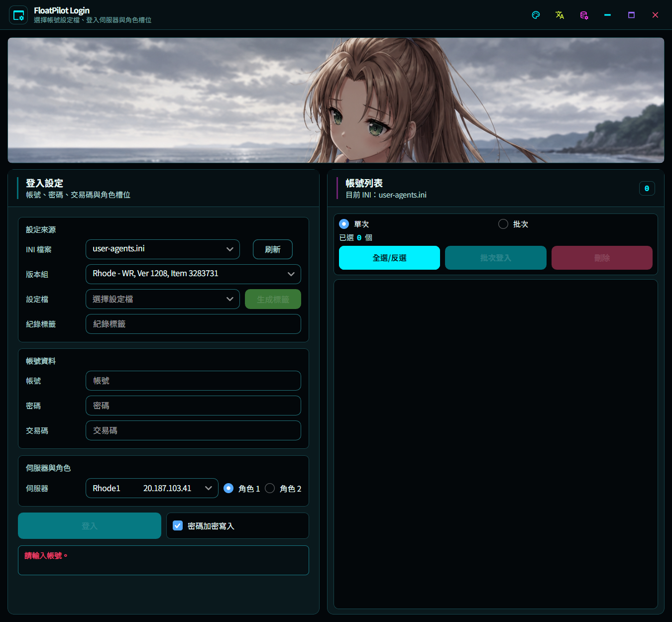
Task: Select the 批次 radio option
Action: click(x=503, y=224)
